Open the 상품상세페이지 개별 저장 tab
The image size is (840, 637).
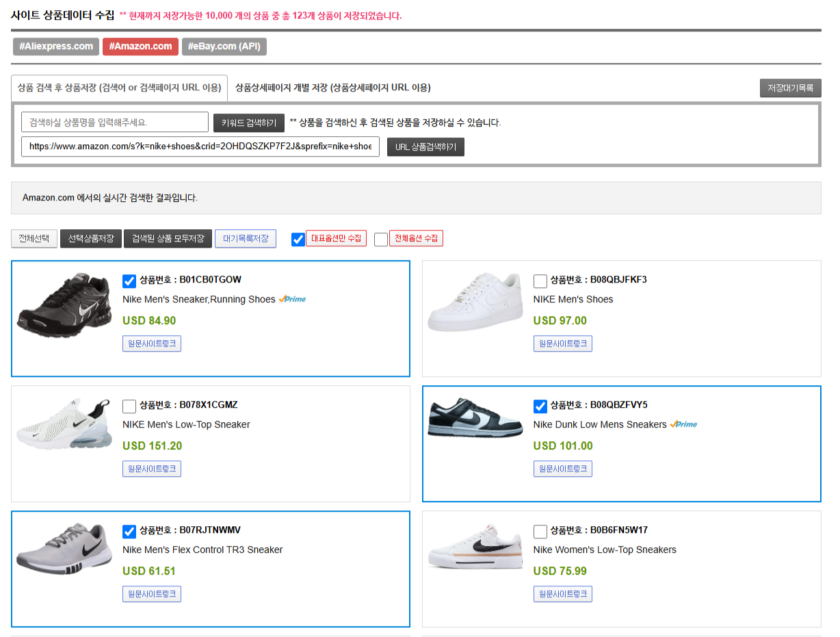coord(332,88)
